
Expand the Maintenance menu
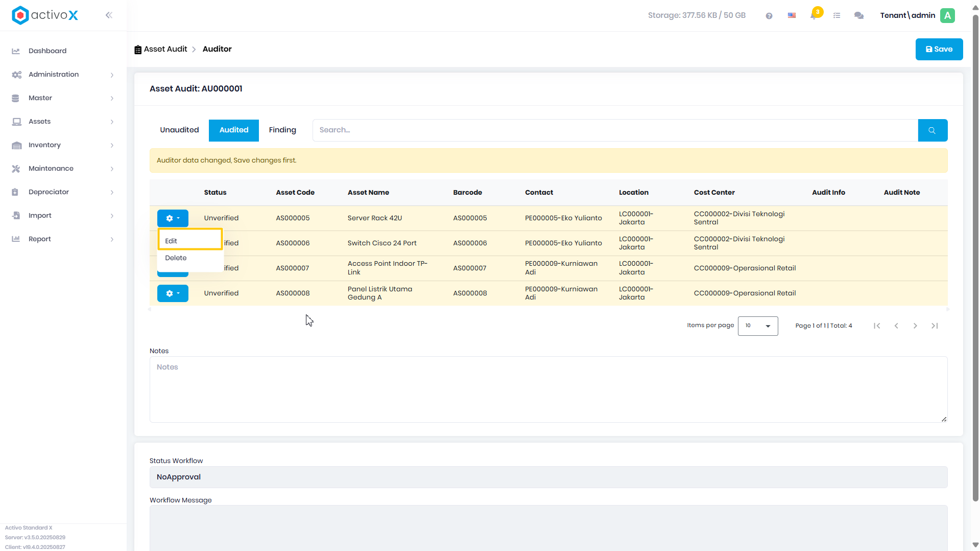click(112, 169)
